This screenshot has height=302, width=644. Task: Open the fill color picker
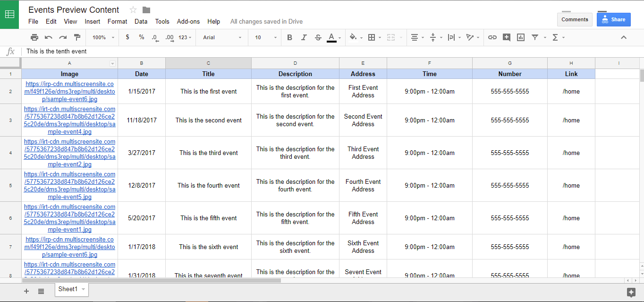tap(356, 37)
